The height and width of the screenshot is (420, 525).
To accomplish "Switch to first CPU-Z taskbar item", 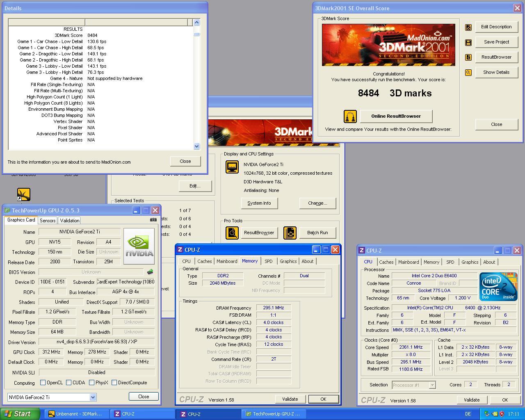I will click(x=142, y=414).
